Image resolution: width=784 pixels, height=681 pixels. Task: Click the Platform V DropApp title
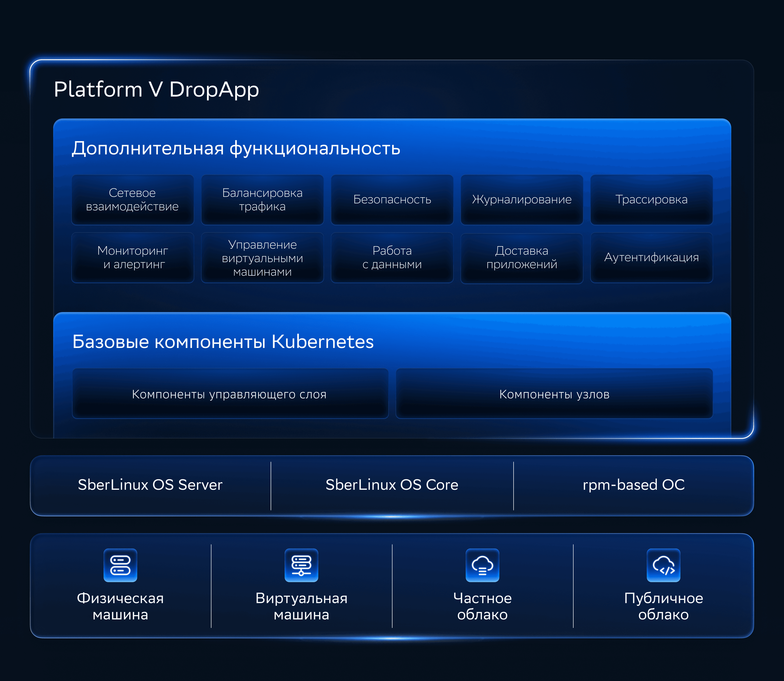156,90
